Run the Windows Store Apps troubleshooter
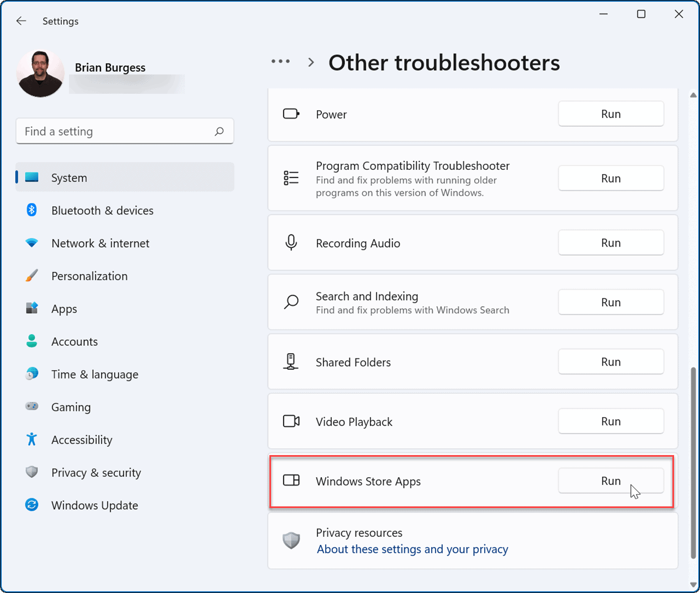The image size is (700, 593). click(x=611, y=481)
